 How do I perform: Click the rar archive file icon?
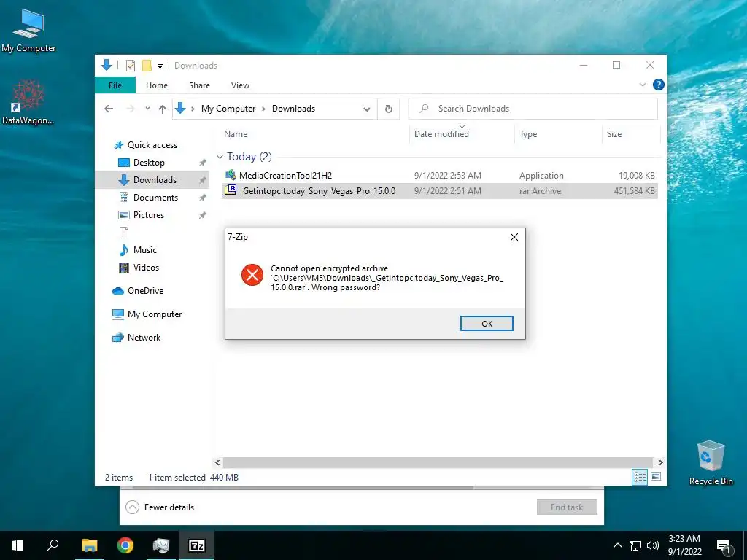[231, 190]
